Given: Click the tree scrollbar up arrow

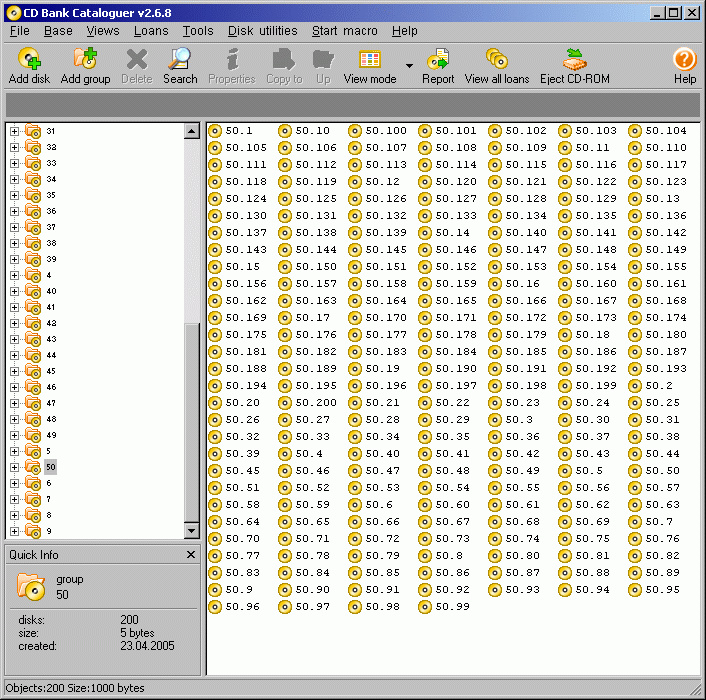Looking at the screenshot, I should click(x=192, y=131).
